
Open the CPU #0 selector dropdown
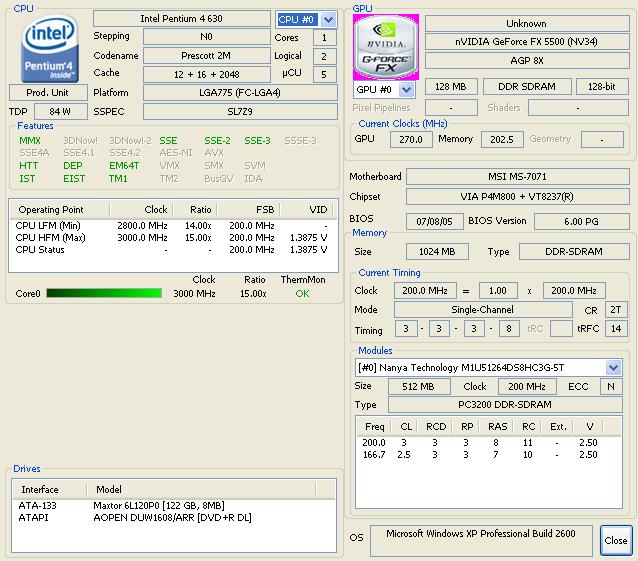click(x=328, y=19)
